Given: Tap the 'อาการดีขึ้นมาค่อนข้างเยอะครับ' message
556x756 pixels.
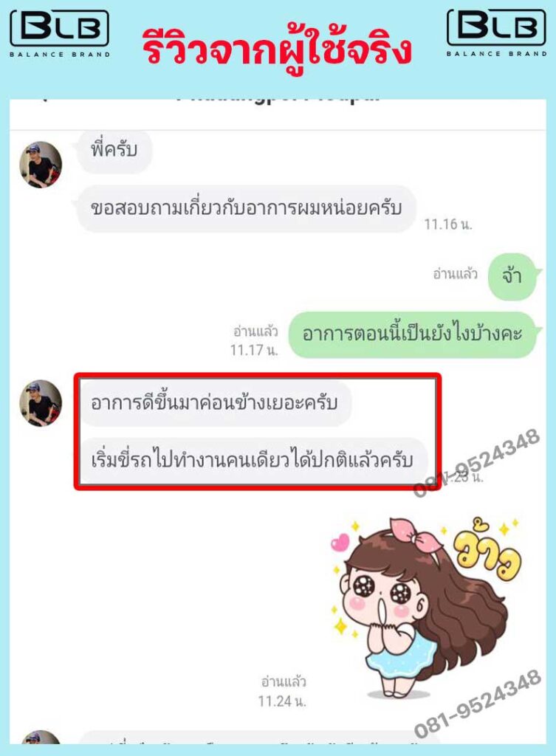Looking at the screenshot, I should point(215,403).
